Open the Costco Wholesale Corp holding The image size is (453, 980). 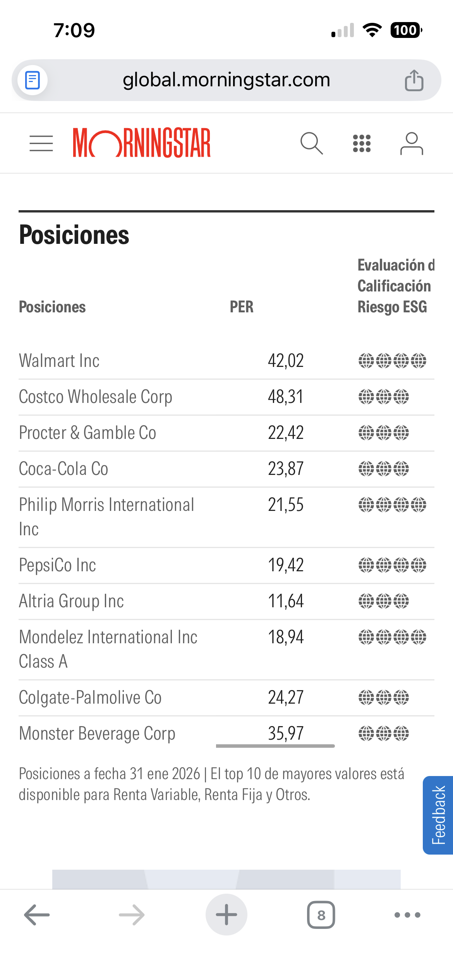coord(95,397)
